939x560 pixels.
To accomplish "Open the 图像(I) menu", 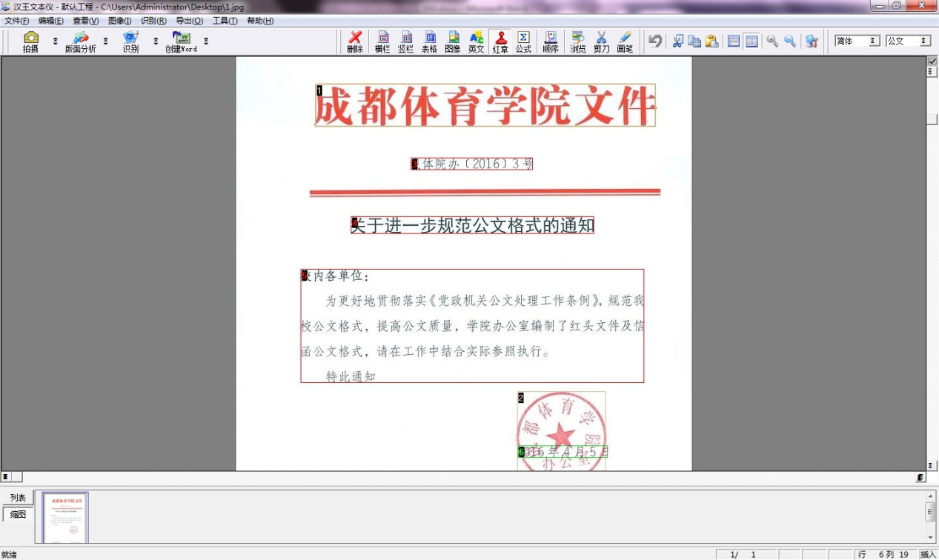I will (119, 21).
